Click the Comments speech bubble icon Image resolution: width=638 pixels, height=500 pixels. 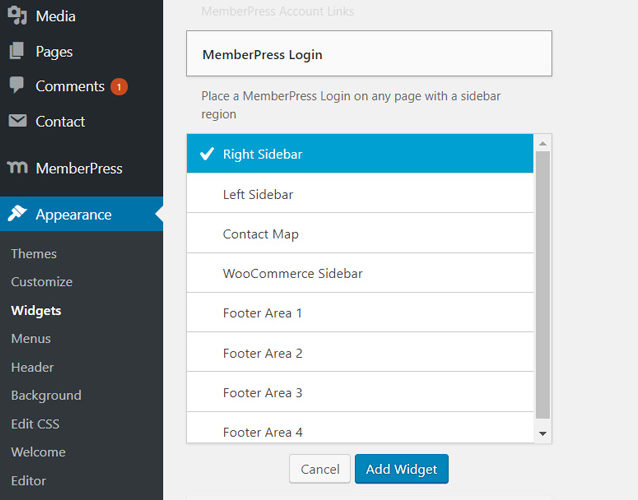click(x=17, y=86)
